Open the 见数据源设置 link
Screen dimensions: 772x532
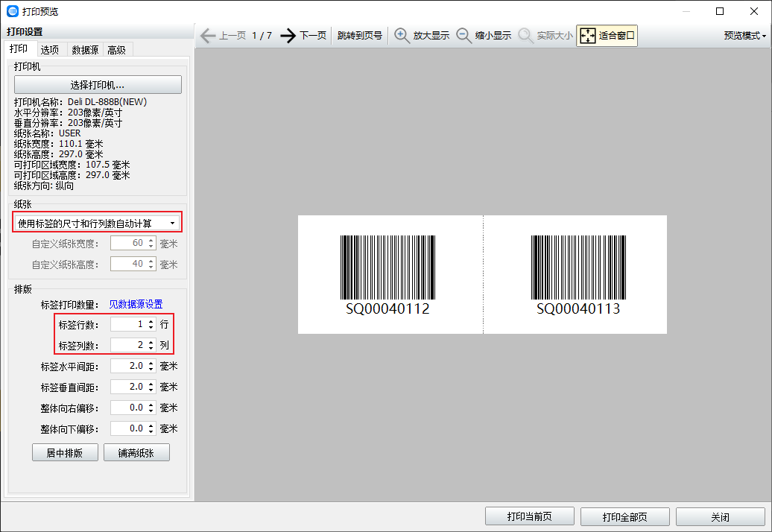pyautogui.click(x=136, y=304)
